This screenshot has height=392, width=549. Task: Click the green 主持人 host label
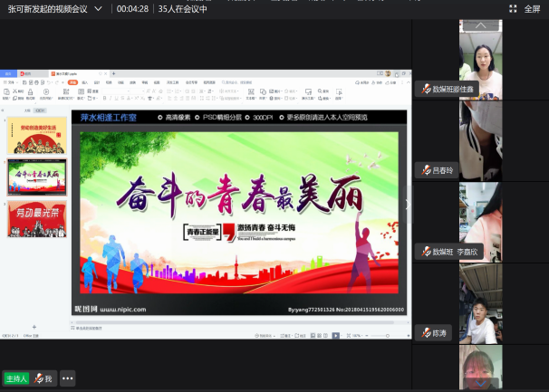[x=16, y=378]
